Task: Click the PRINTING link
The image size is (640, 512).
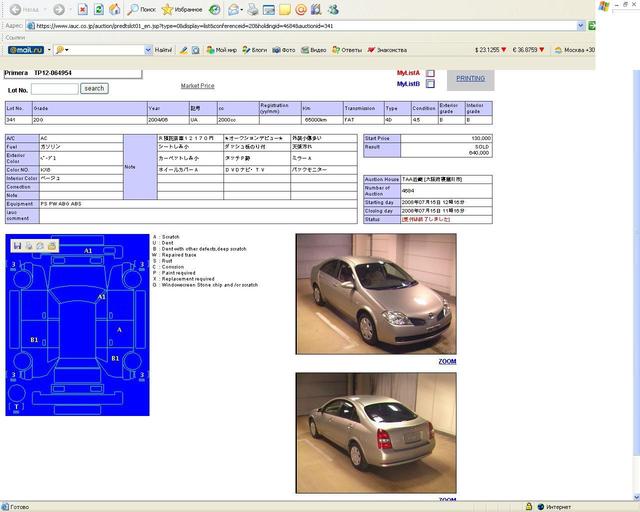Action: [x=471, y=78]
